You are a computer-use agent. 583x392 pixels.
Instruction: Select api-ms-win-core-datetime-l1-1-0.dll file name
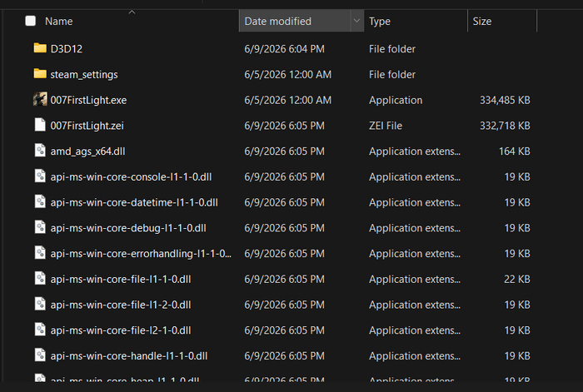click(x=134, y=202)
